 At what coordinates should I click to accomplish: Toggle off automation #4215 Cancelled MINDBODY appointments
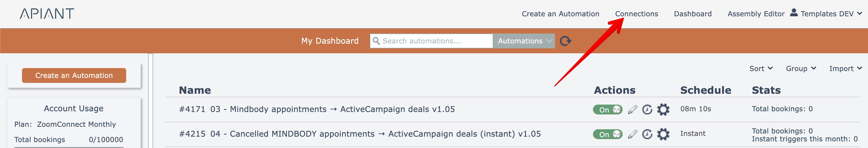608,134
